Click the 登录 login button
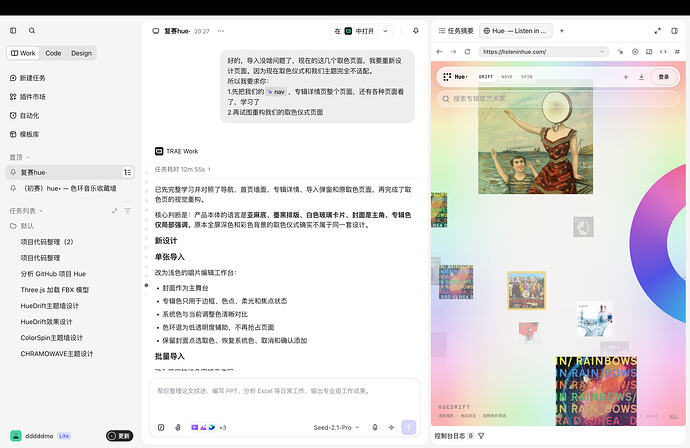The width and height of the screenshot is (690, 448). point(664,77)
